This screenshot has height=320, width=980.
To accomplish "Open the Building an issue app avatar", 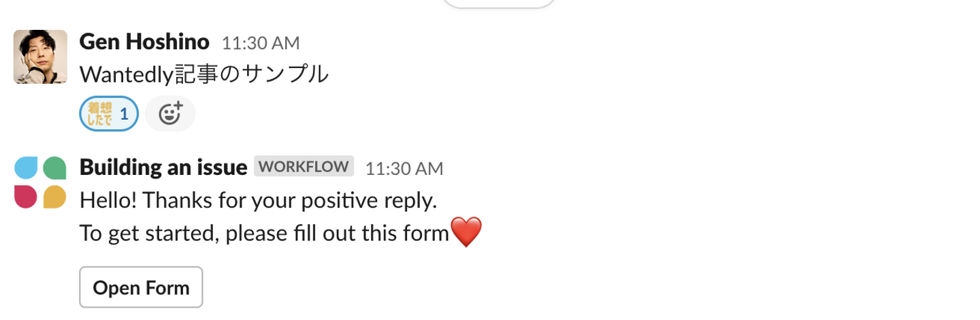I will pyautogui.click(x=40, y=182).
